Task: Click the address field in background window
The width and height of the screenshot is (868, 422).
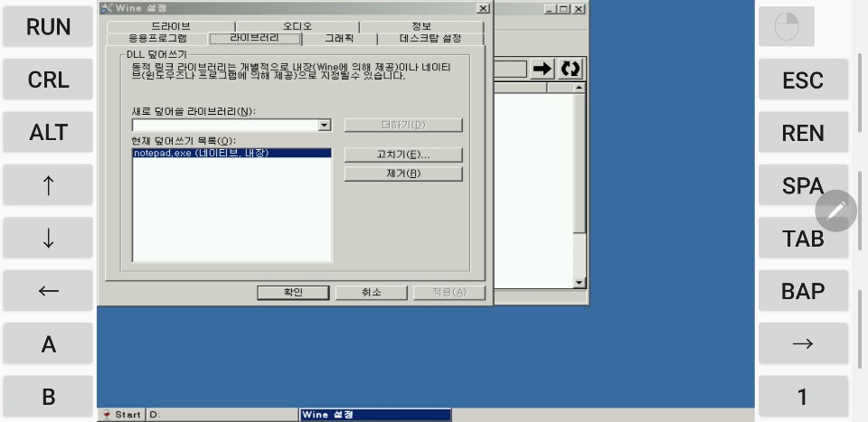Action: (510, 70)
